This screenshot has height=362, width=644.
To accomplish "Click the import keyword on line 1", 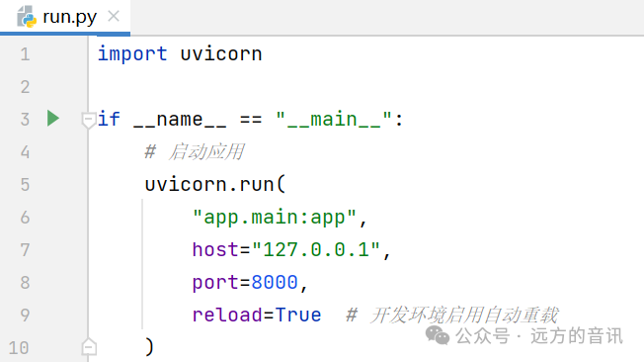I will click(x=132, y=53).
